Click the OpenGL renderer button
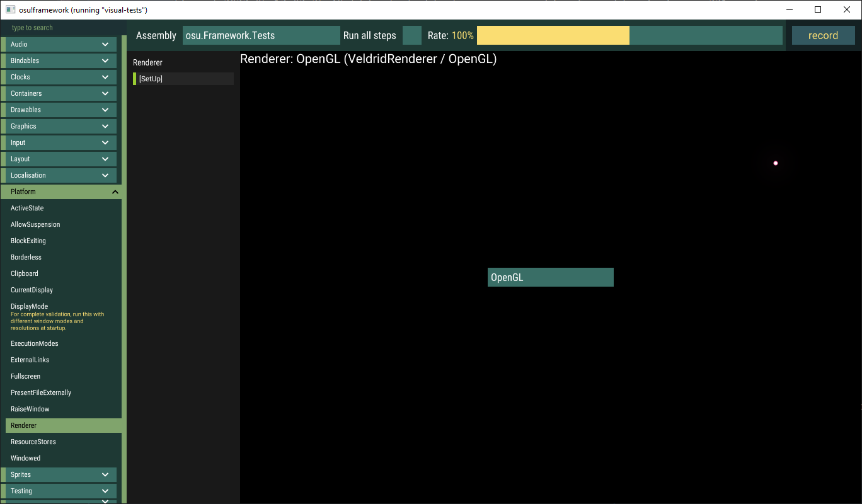Image resolution: width=862 pixels, height=504 pixels. pyautogui.click(x=550, y=277)
